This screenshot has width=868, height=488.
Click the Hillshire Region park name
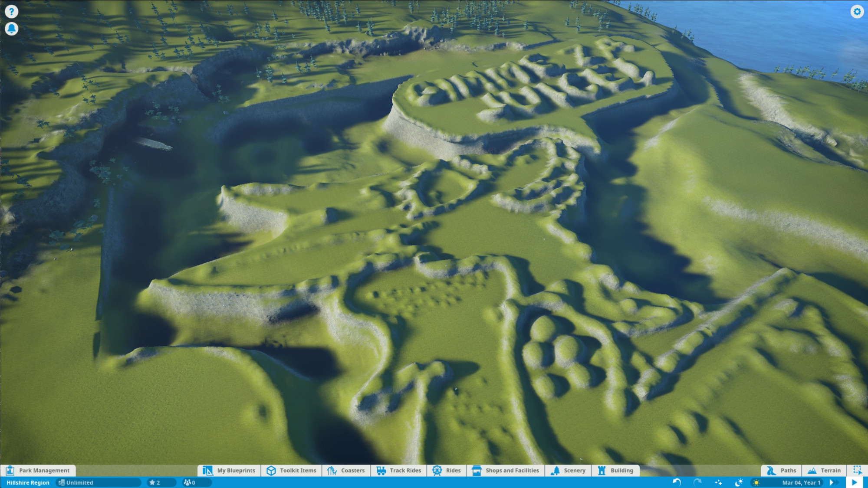coord(28,483)
